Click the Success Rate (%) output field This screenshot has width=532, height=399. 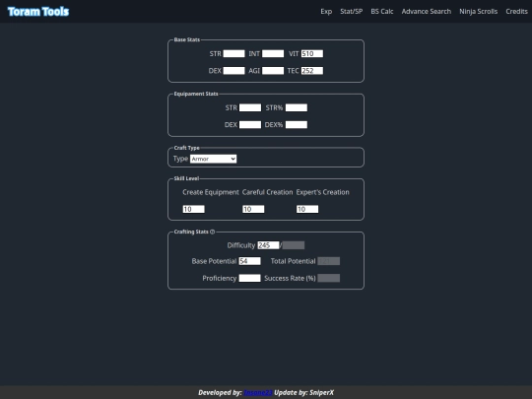(x=329, y=278)
